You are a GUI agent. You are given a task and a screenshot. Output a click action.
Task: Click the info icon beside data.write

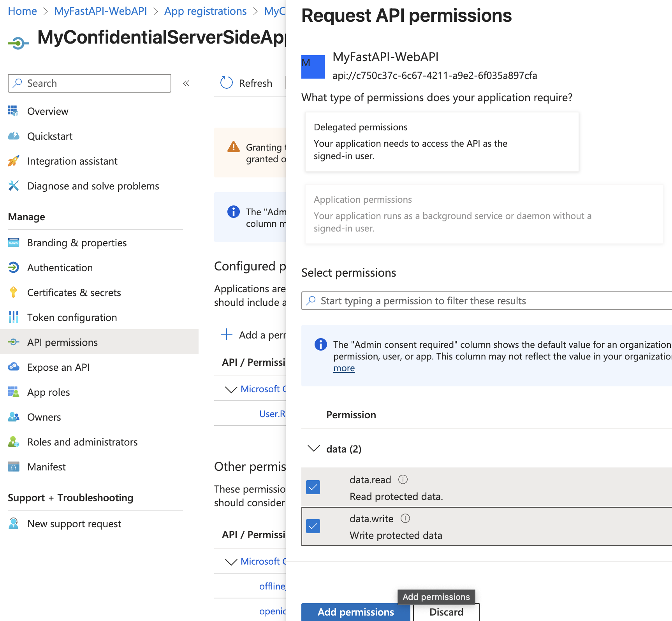(405, 518)
